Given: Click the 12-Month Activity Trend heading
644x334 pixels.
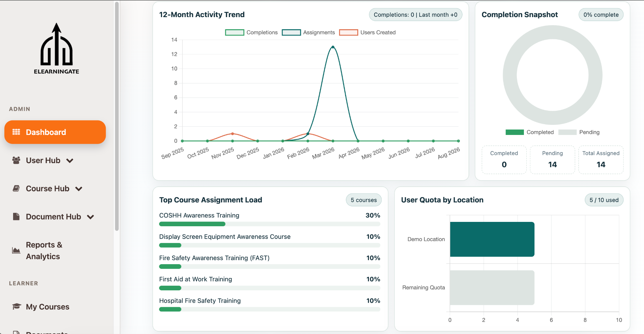Looking at the screenshot, I should point(202,15).
